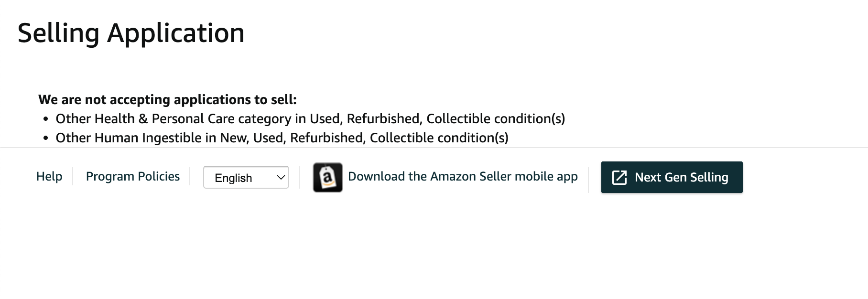Expand language list via the chevron arrow

click(281, 177)
